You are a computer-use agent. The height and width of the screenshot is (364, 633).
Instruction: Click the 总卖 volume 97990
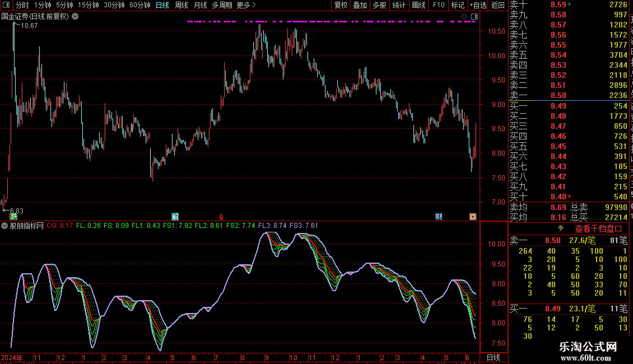coord(616,207)
